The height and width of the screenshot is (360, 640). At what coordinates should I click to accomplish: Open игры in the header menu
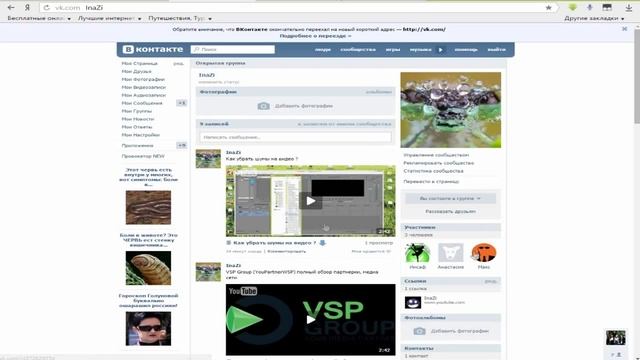[x=393, y=49]
